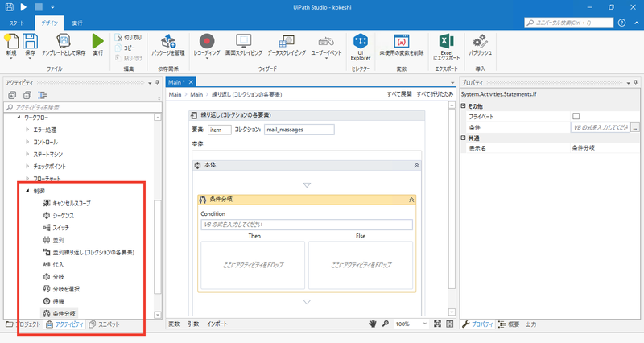Collapse all activities in Activities panel
Viewport: 644px width, 343px height.
pyautogui.click(x=27, y=95)
